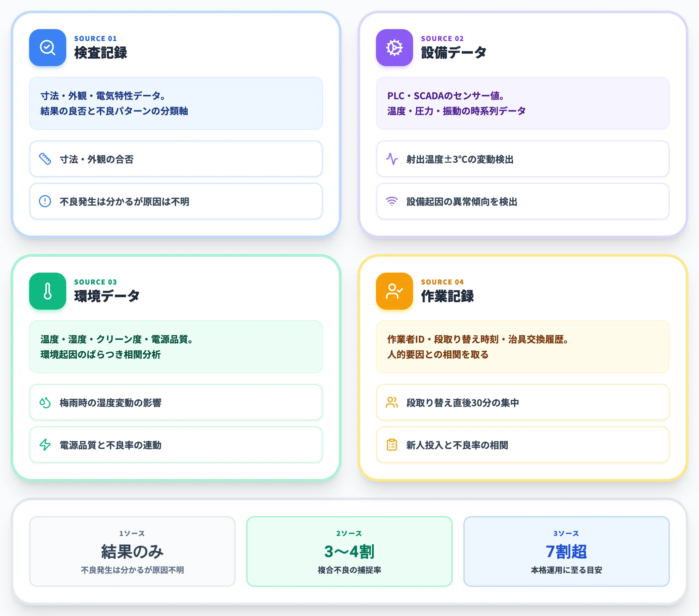The width and height of the screenshot is (699, 616).
Task: Click the item text 新人投入と不良率の相関
Action: (457, 445)
